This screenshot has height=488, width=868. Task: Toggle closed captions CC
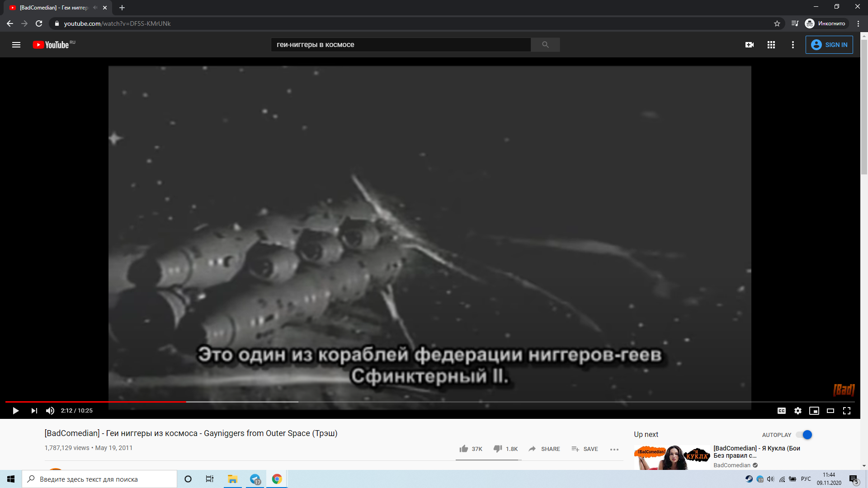tap(782, 411)
